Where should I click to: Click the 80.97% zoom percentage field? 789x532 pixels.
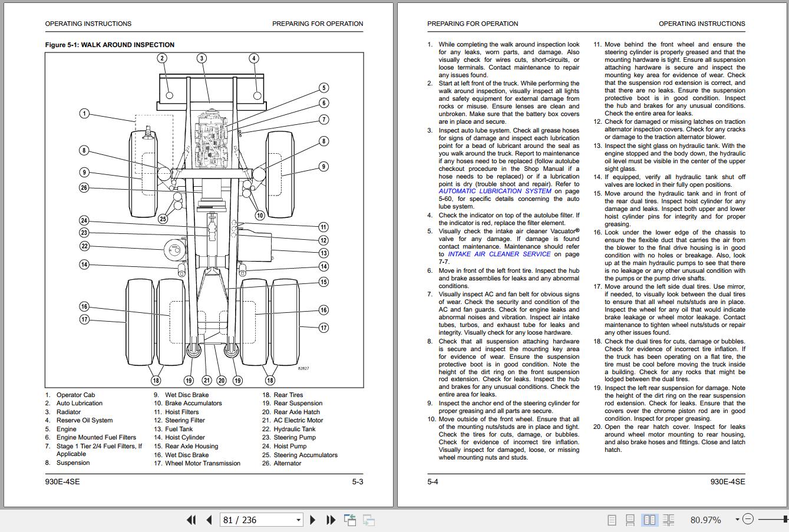[x=705, y=520]
